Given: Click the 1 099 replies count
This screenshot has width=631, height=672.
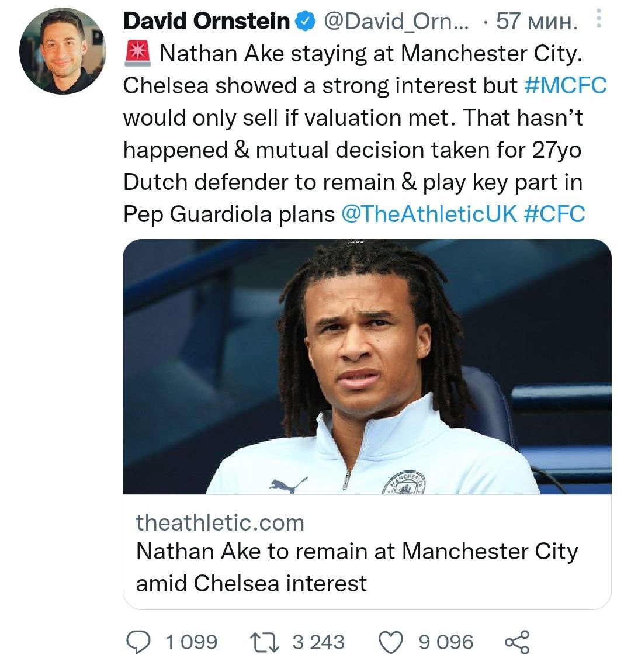Looking at the screenshot, I should tap(191, 642).
